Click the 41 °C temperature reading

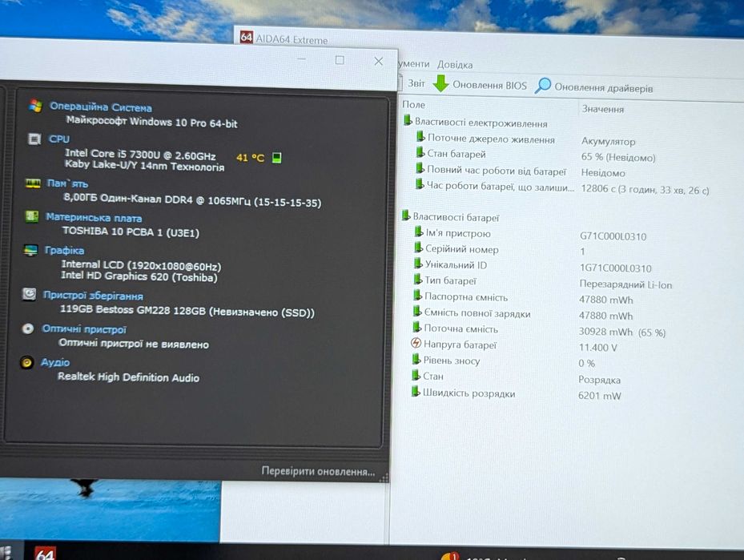coord(250,157)
